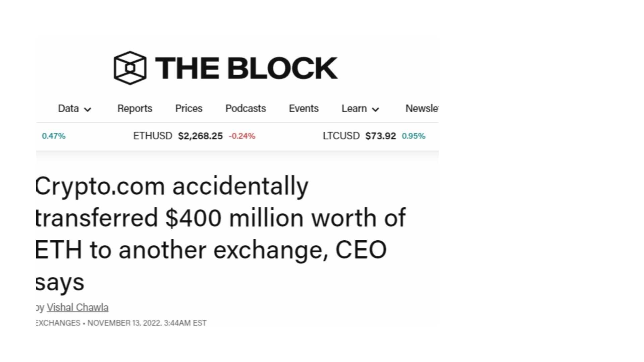Open the Podcasts section
Image resolution: width=644 pixels, height=362 pixels.
tap(246, 108)
